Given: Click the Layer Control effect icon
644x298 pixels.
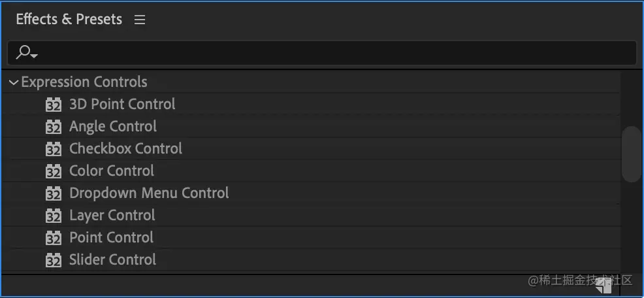Looking at the screenshot, I should point(54,216).
